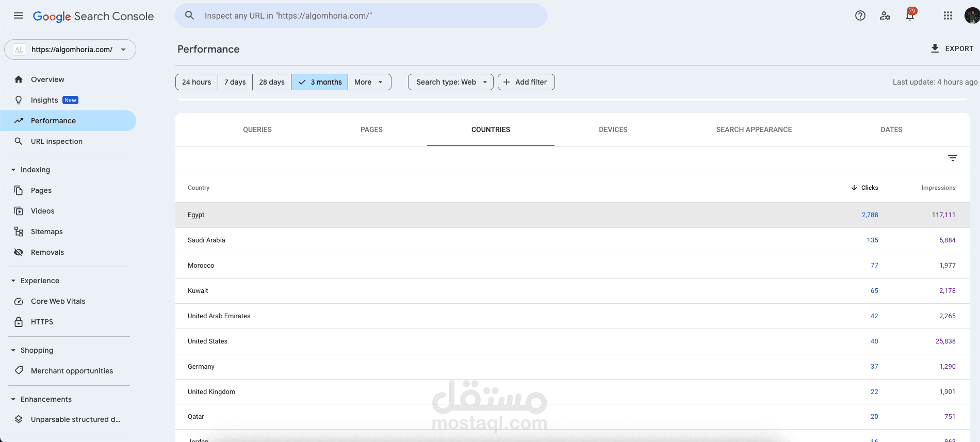Viewport: 980px width, 442px height.
Task: Click the Export button label
Action: pyautogui.click(x=959, y=48)
